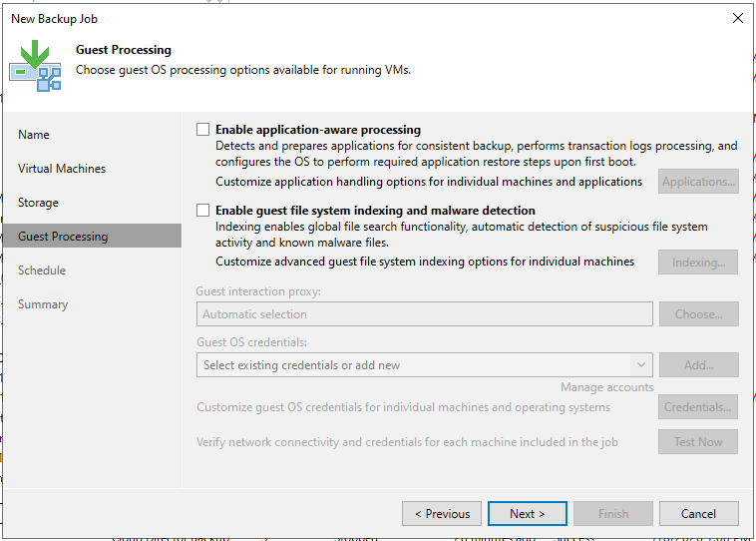Toggle guest file system indexing checkbox

click(x=203, y=211)
